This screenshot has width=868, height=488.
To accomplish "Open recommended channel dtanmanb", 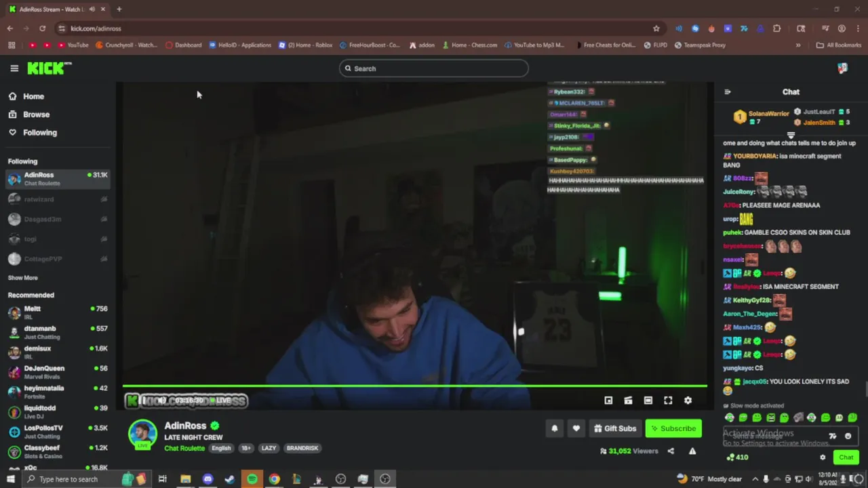I will (58, 332).
